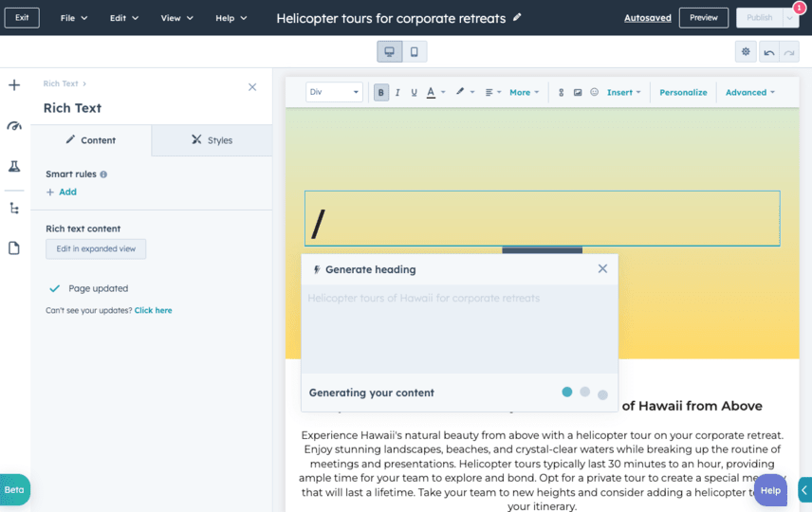Edit page title with pencil icon
The image size is (812, 512).
click(517, 17)
